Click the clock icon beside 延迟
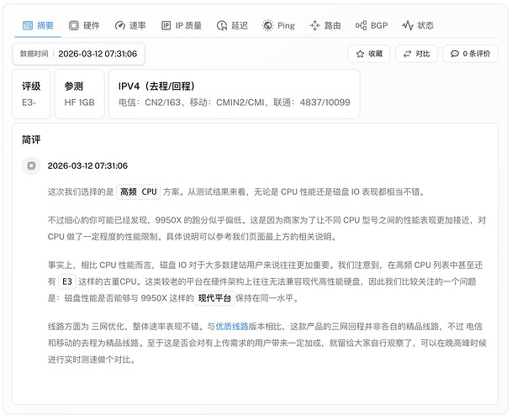 [222, 25]
